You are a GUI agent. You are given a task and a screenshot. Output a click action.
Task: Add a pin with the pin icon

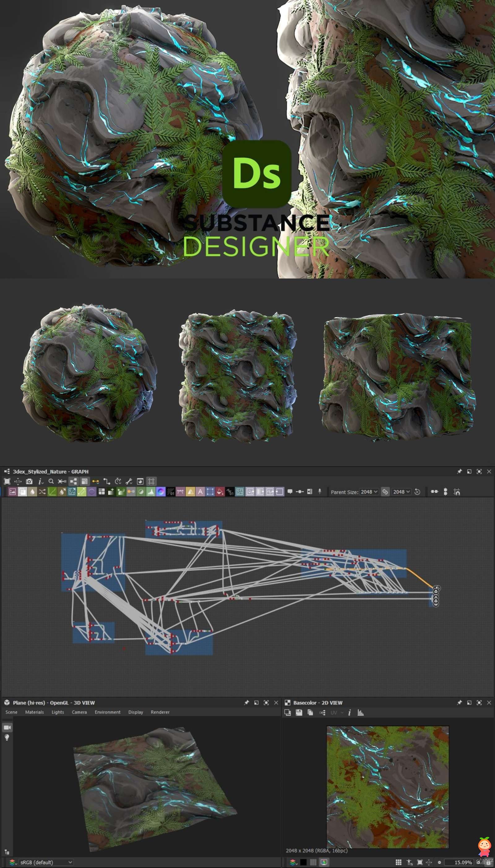click(320, 492)
